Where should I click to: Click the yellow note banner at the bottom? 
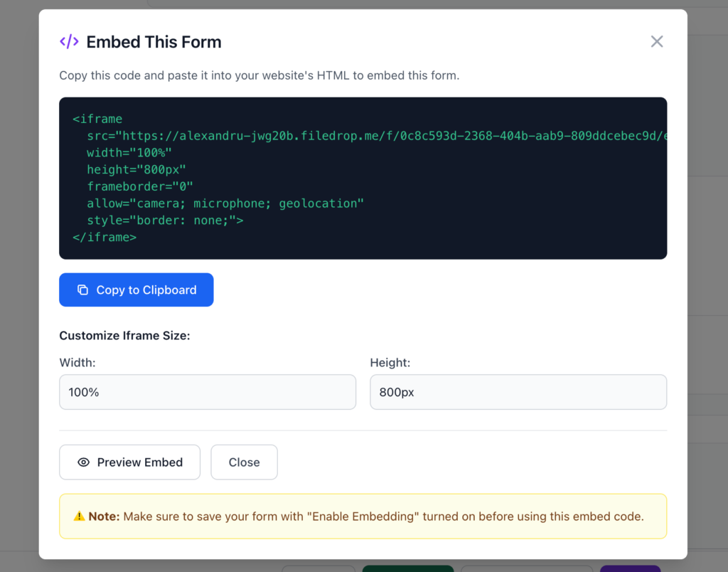pyautogui.click(x=363, y=517)
